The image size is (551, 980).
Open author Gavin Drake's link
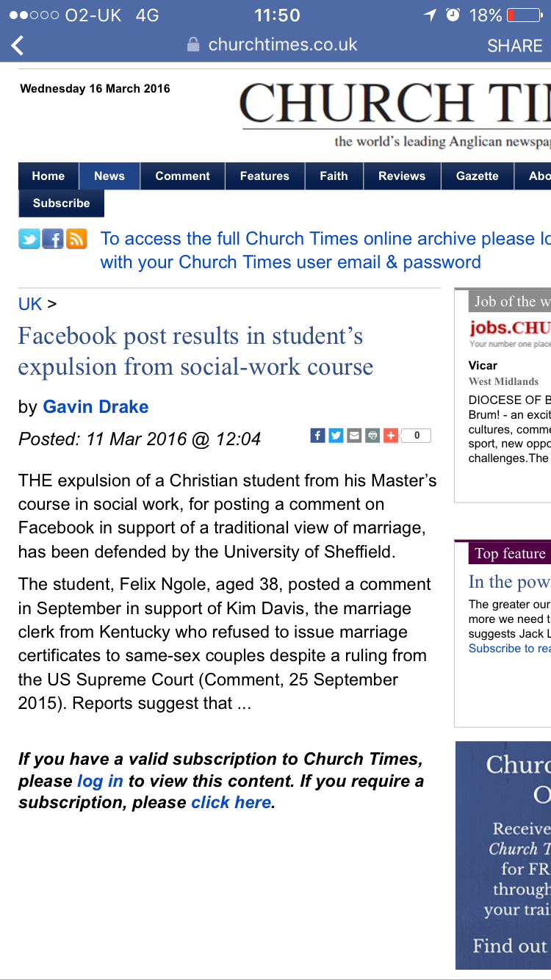coord(96,407)
